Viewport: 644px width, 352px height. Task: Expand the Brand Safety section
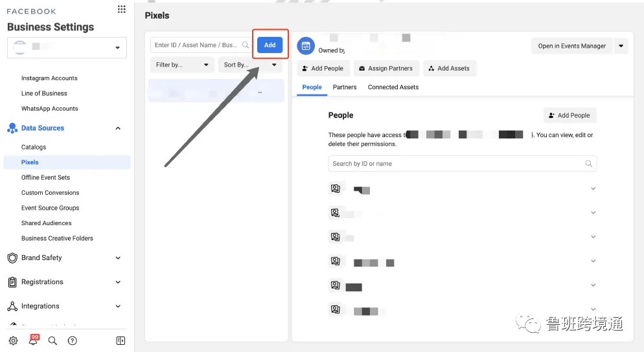click(118, 258)
